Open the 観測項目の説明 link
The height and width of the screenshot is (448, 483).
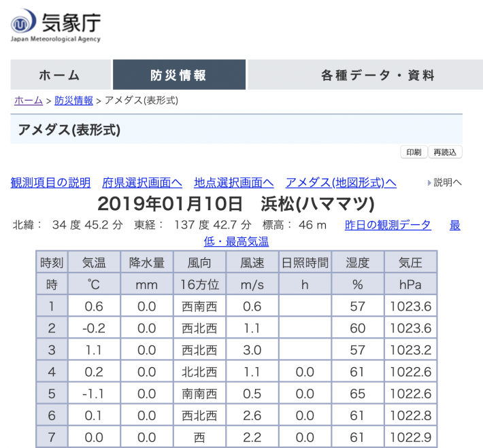(x=50, y=183)
